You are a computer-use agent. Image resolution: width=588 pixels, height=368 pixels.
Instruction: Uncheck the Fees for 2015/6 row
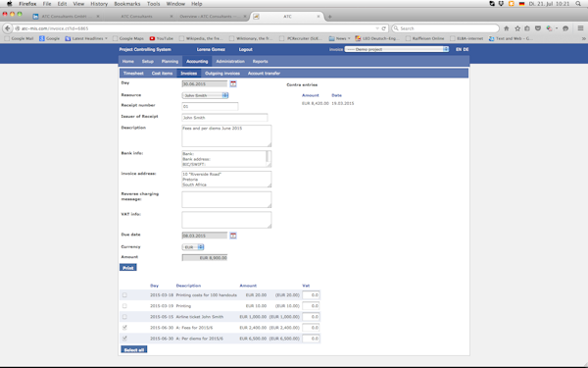pos(124,328)
